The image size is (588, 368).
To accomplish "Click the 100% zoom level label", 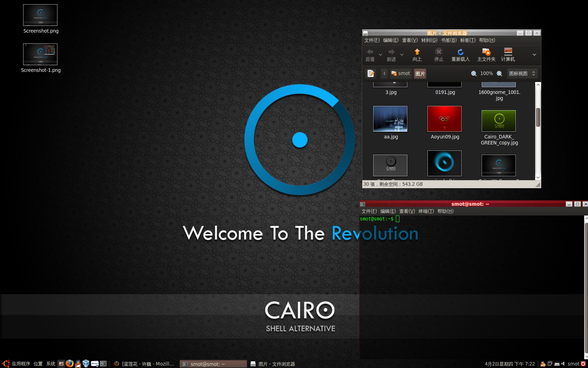I will [486, 74].
